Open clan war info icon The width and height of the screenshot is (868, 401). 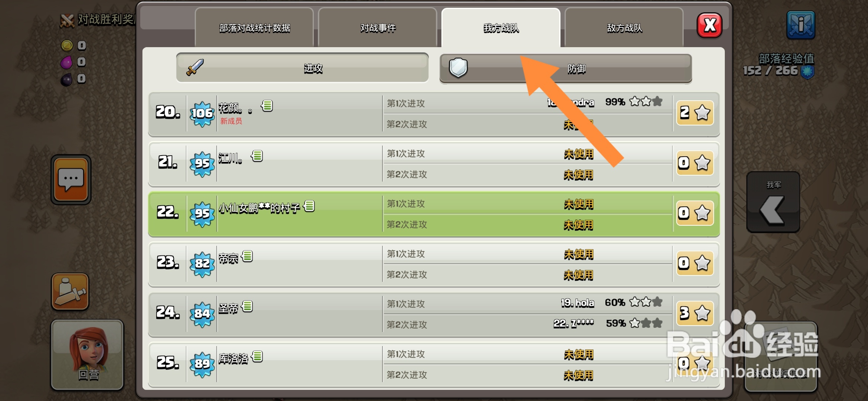[800, 25]
